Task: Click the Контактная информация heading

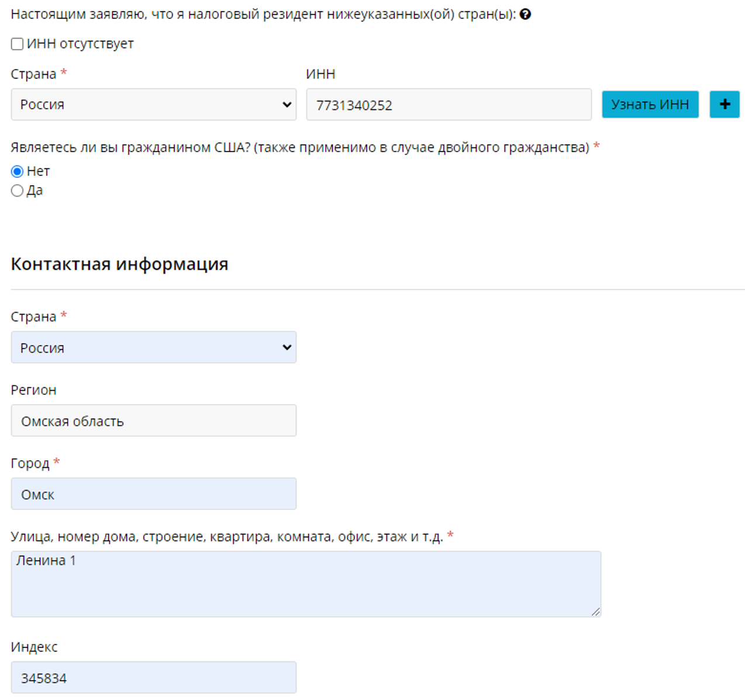Action: pos(119,264)
